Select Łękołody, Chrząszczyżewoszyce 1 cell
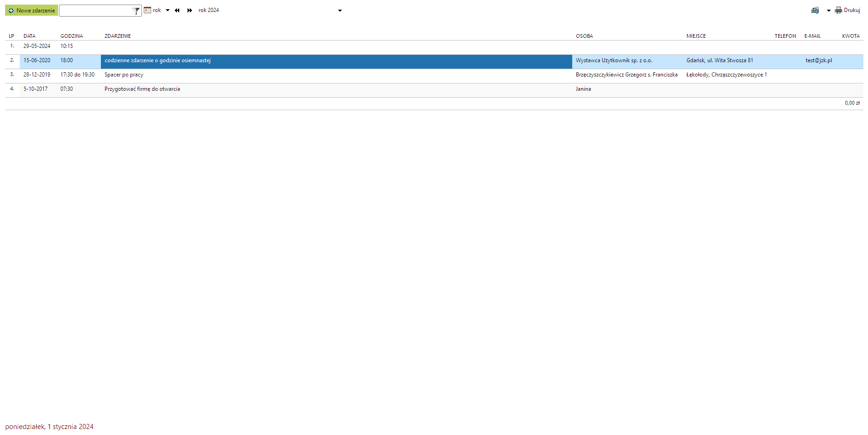The image size is (868, 435). 727,75
